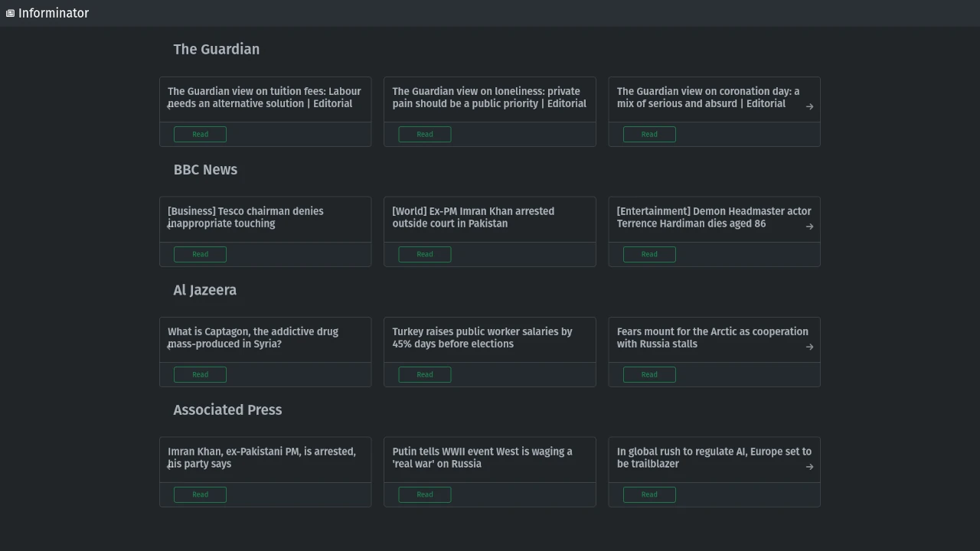Show previous Al Jazeera articles with left arrow
Screen dimensions: 980x551
[x=170, y=347]
